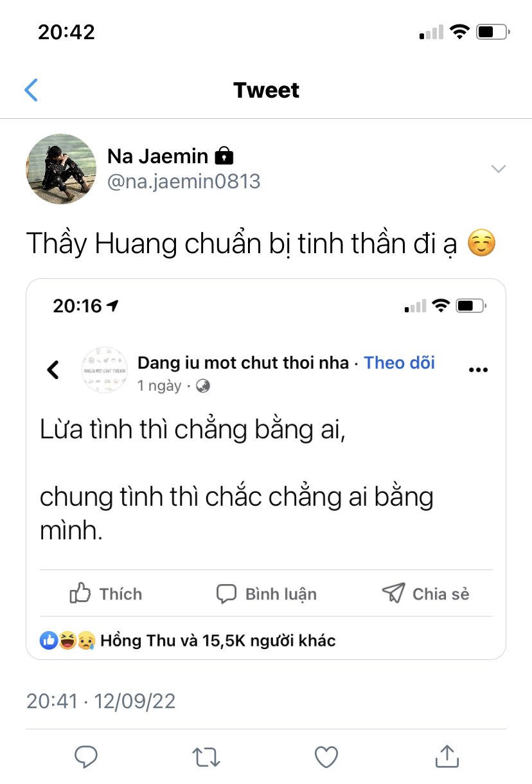The height and width of the screenshot is (784, 532).
Task: Open the @na.jaemin0813 handle
Action: (184, 181)
